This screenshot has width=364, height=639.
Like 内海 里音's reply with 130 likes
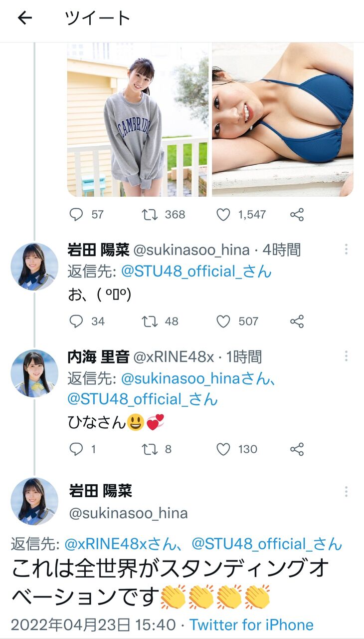(223, 449)
